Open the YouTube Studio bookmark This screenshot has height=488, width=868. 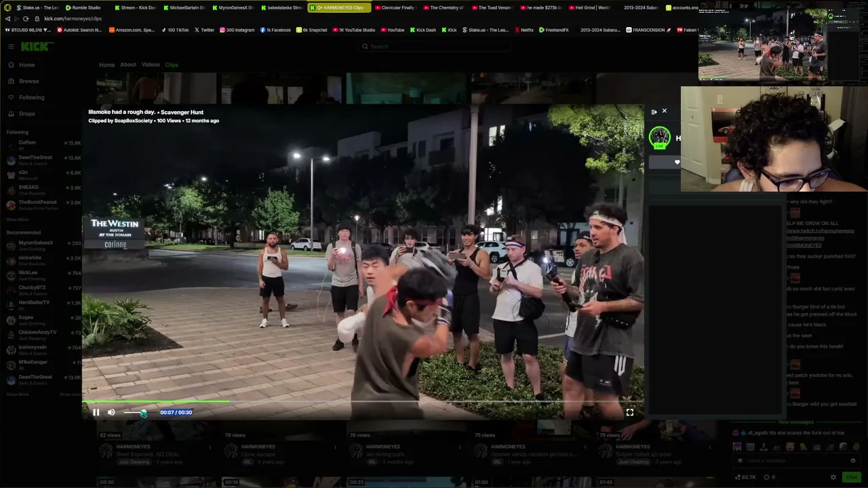353,30
